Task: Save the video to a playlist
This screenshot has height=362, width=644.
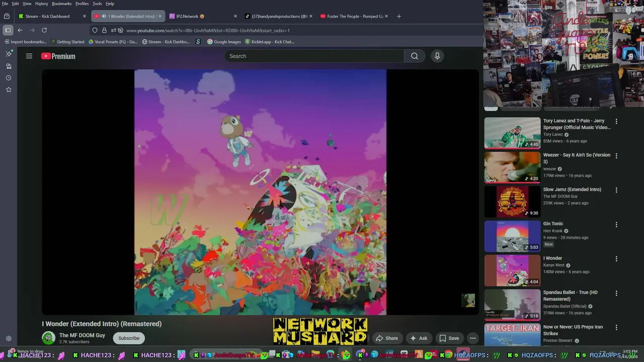Action: pyautogui.click(x=449, y=338)
